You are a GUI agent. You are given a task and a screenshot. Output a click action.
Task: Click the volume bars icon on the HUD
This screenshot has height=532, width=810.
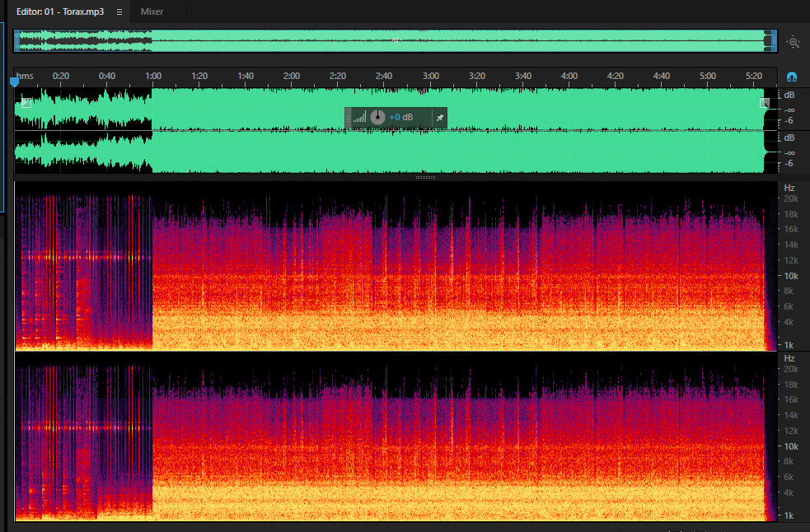[x=360, y=117]
